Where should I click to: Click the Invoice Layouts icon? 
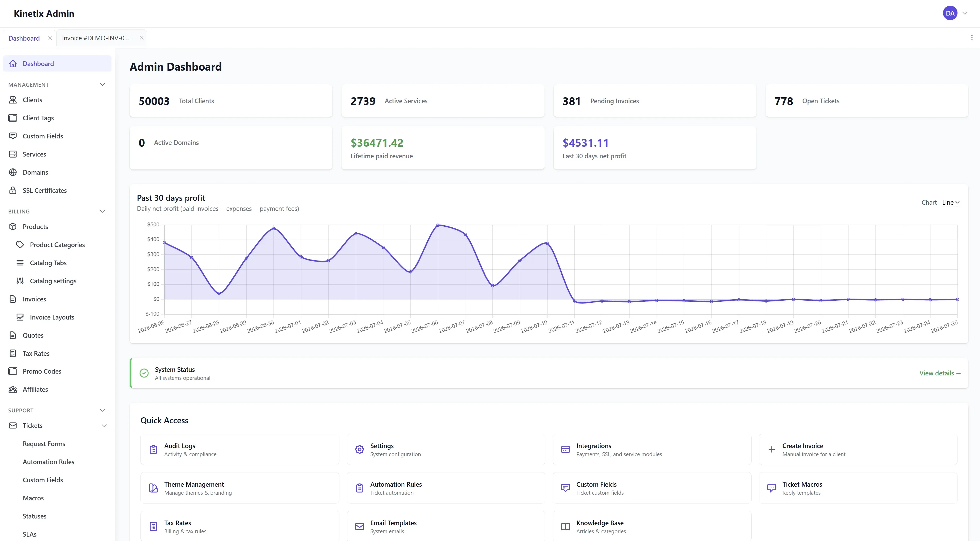(x=20, y=317)
